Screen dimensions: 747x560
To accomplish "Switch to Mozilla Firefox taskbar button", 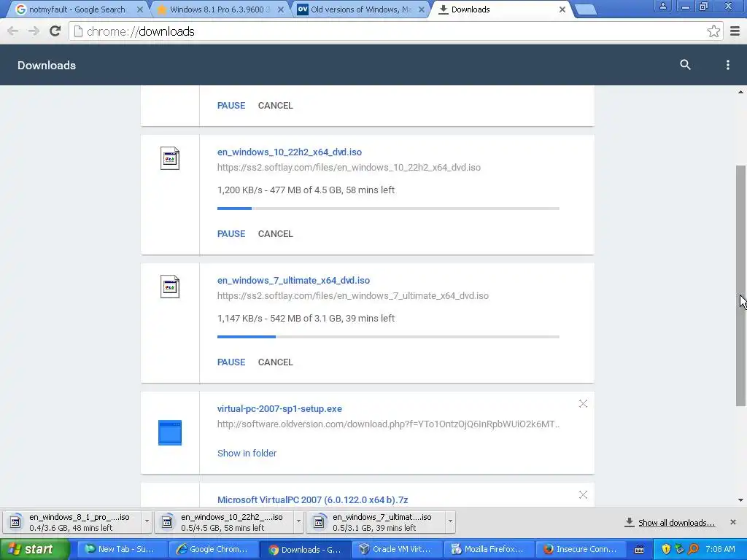I will point(488,550).
